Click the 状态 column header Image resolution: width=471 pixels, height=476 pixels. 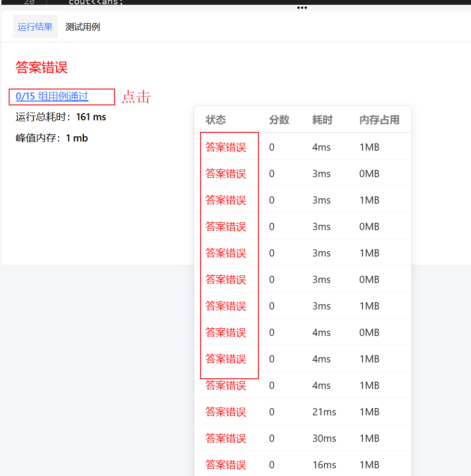[216, 120]
